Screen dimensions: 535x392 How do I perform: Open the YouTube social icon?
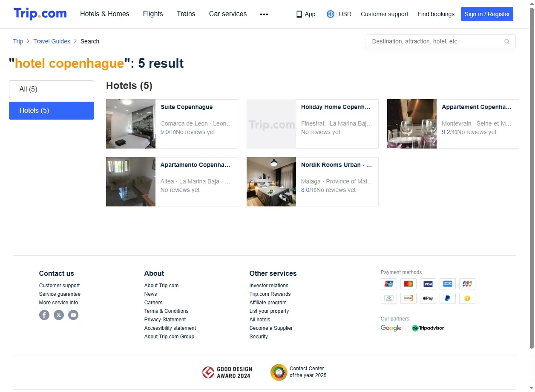pyautogui.click(x=73, y=315)
